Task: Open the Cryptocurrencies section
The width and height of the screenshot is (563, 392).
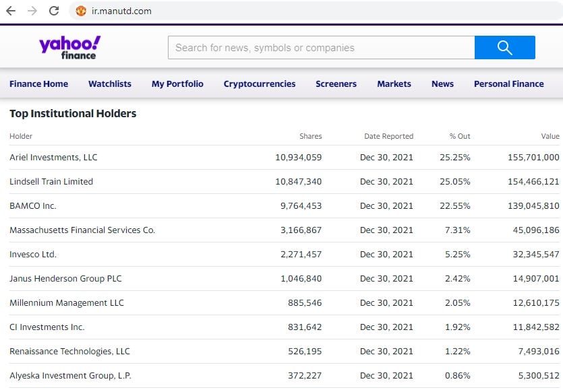Action: pos(260,84)
